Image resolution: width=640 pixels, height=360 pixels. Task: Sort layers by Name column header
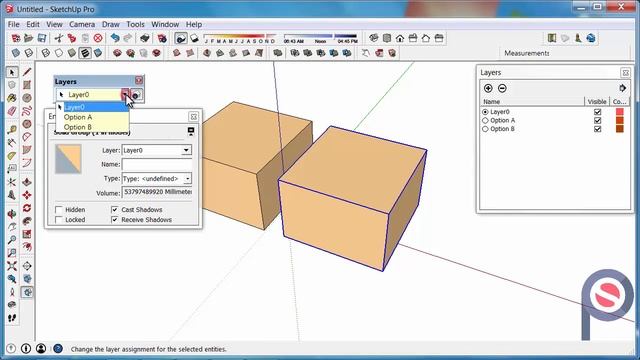click(x=532, y=102)
